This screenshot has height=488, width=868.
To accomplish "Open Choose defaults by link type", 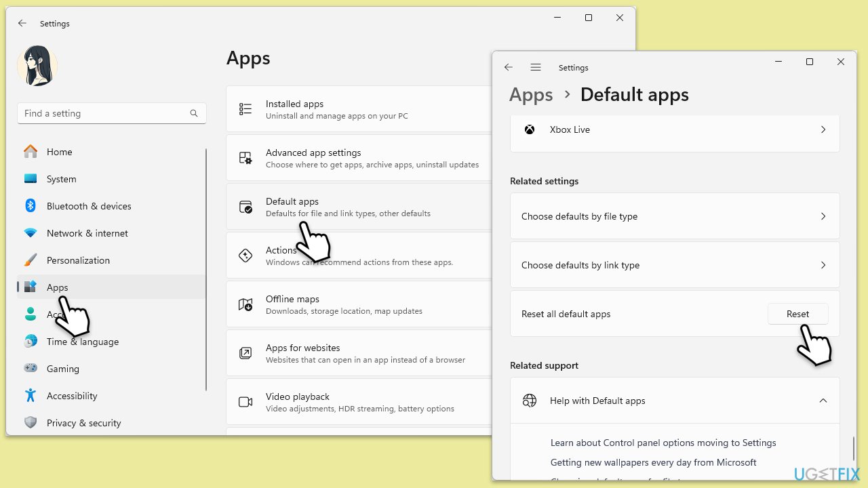I will coord(674,265).
